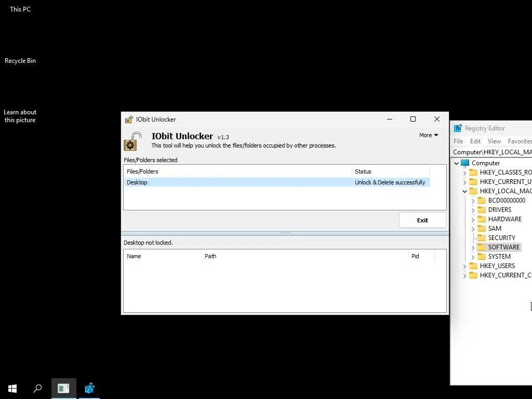
Task: Expand the BCD00000000 key
Action: click(x=473, y=201)
